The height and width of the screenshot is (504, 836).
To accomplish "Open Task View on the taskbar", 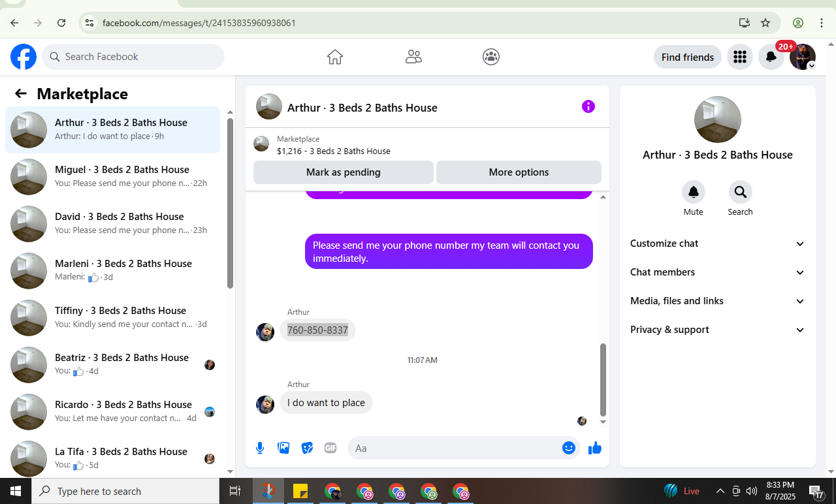I will 235,491.
